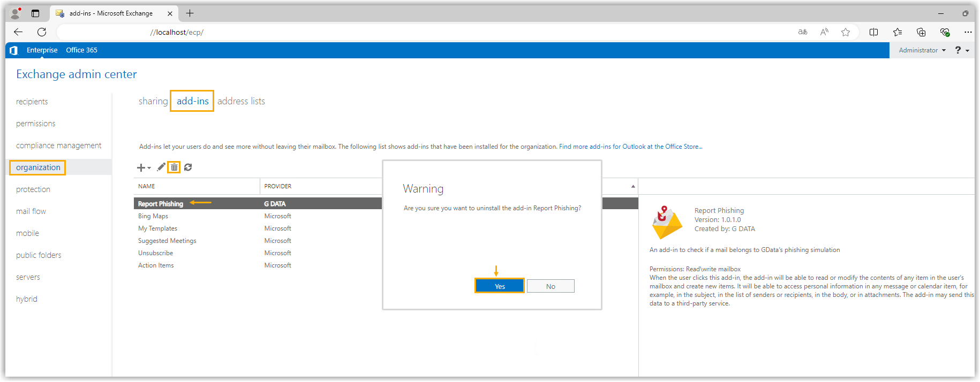
Task: Sort by the PROVIDER column header
Action: click(278, 186)
